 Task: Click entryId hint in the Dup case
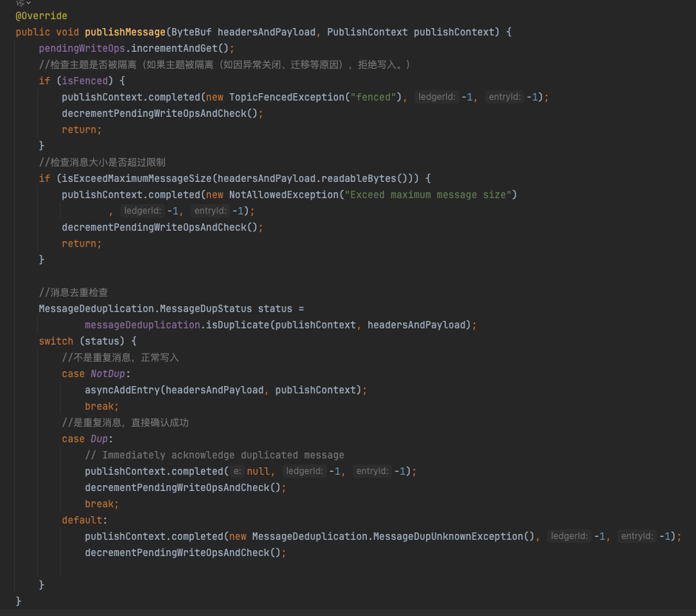pos(373,471)
